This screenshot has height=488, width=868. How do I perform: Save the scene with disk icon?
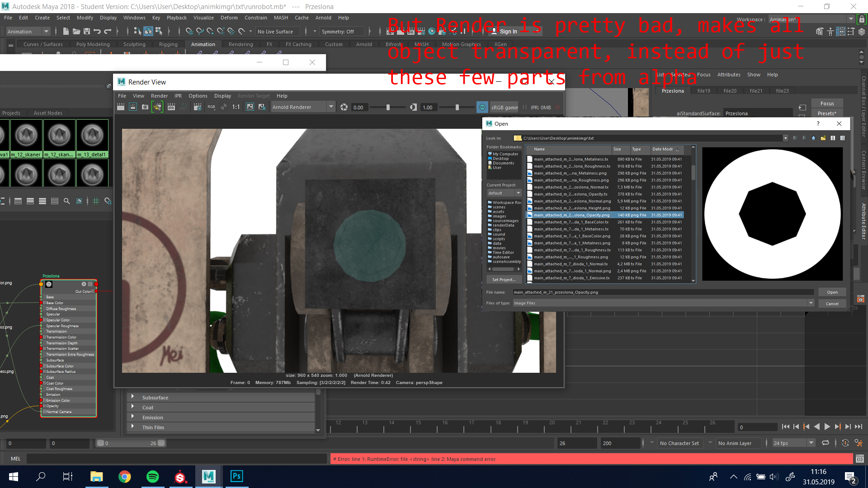click(86, 31)
